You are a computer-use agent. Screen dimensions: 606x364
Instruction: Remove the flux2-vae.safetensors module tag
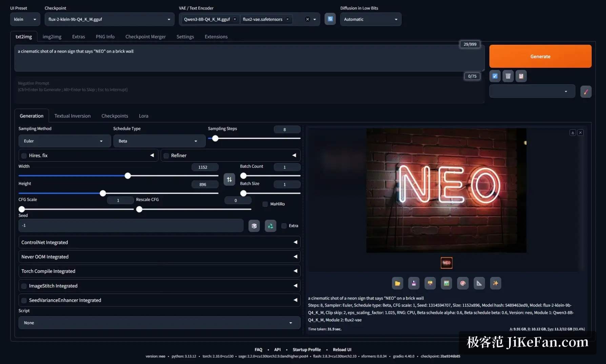287,19
